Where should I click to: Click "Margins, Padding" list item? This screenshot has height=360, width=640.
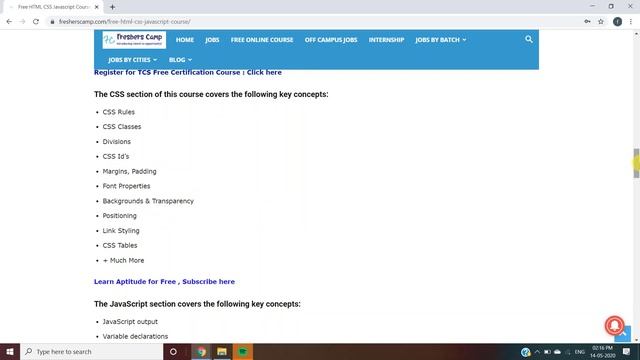[129, 171]
